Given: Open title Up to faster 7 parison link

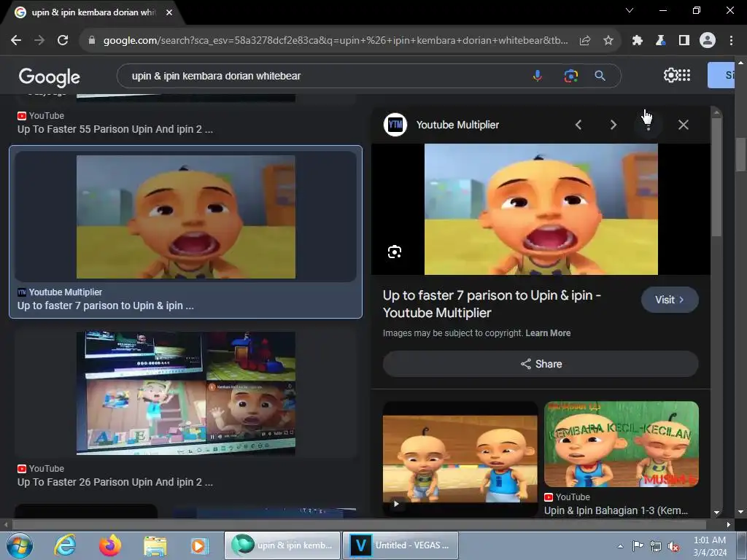Looking at the screenshot, I should click(x=492, y=304).
